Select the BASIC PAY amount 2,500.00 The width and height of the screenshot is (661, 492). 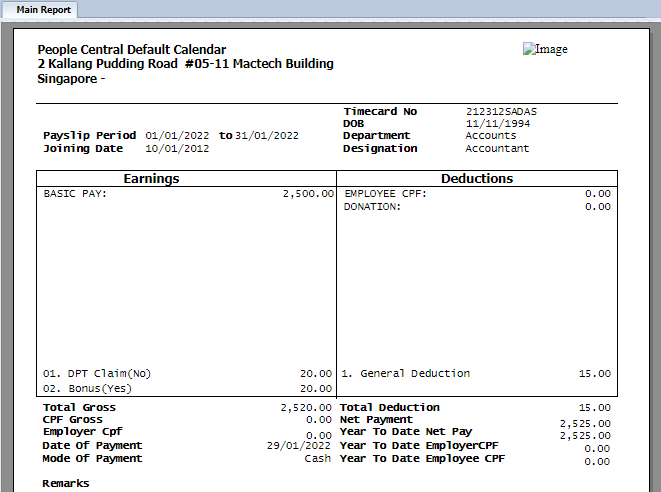pyautogui.click(x=307, y=194)
